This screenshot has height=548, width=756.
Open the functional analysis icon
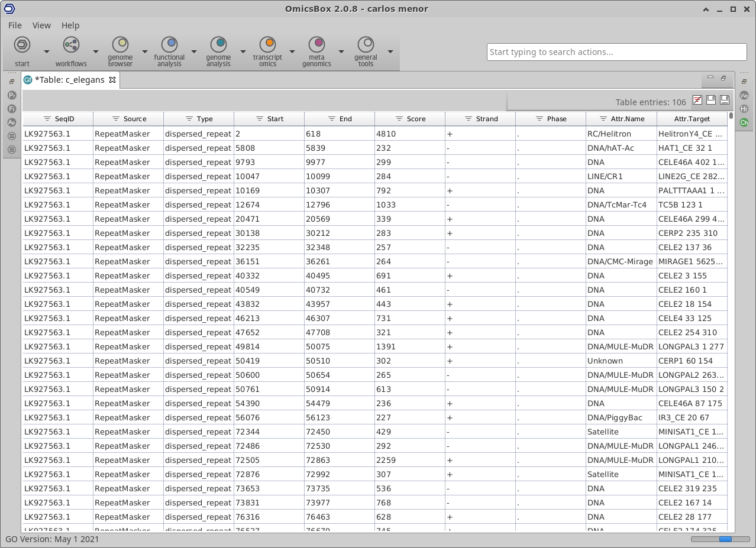(x=170, y=46)
